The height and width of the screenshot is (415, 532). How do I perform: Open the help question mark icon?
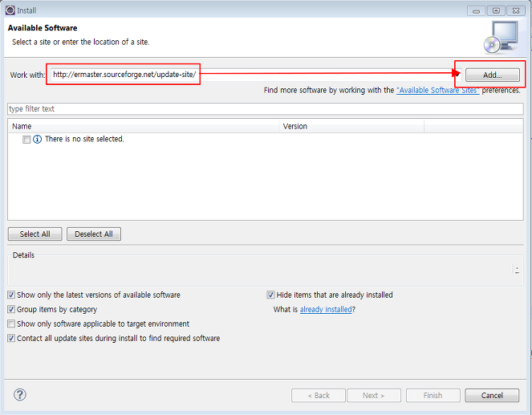coord(20,395)
